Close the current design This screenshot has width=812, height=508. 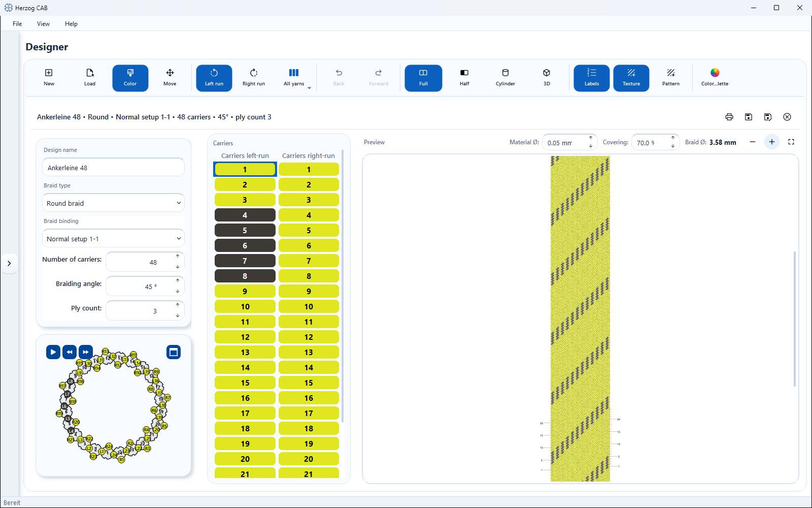point(787,117)
